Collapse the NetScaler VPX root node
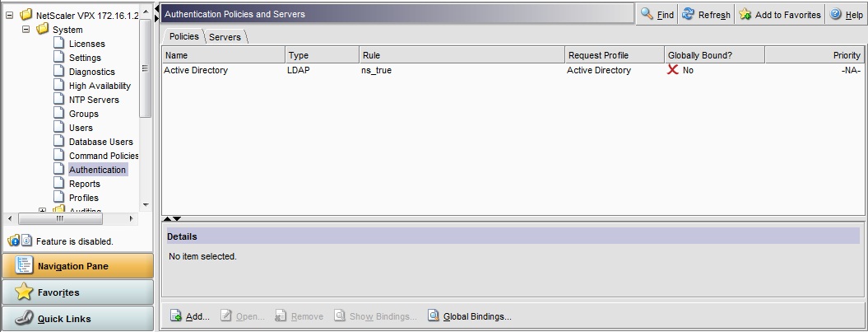Image resolution: width=868 pixels, height=332 pixels. pyautogui.click(x=9, y=16)
